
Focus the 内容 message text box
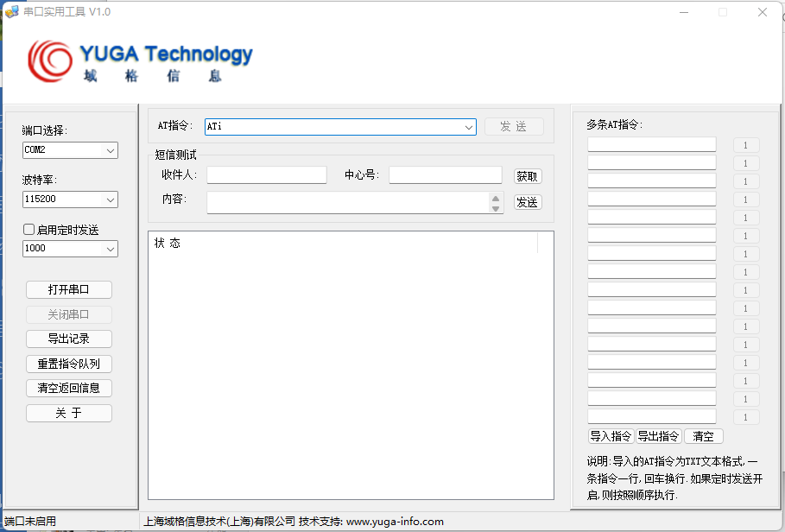[348, 202]
